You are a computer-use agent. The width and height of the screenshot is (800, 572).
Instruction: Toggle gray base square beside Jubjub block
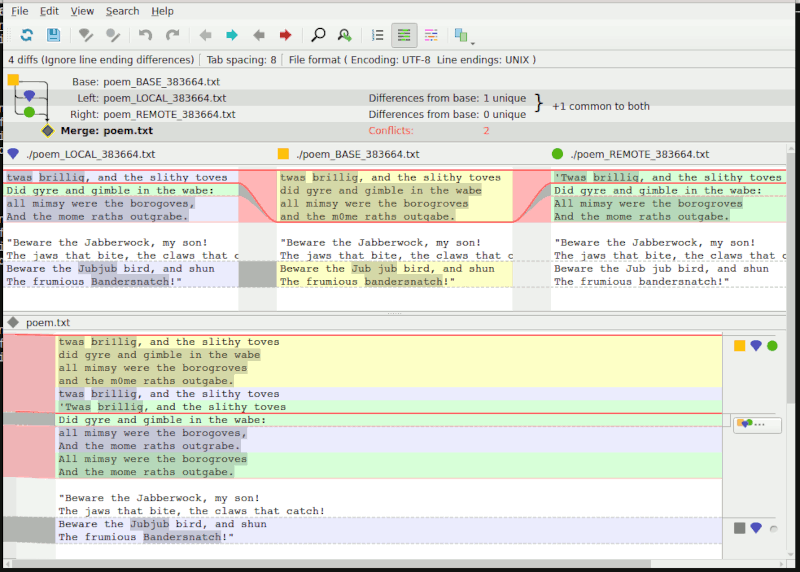tap(739, 528)
